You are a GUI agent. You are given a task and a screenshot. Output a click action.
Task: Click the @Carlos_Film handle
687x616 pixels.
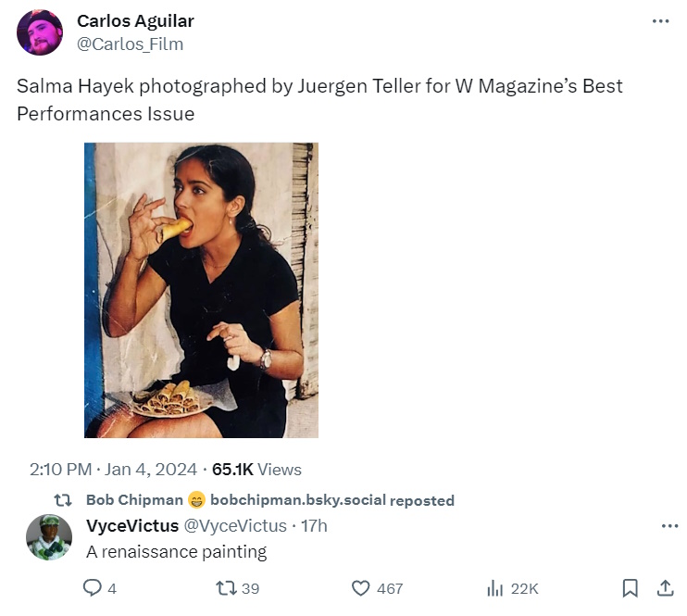tap(130, 44)
